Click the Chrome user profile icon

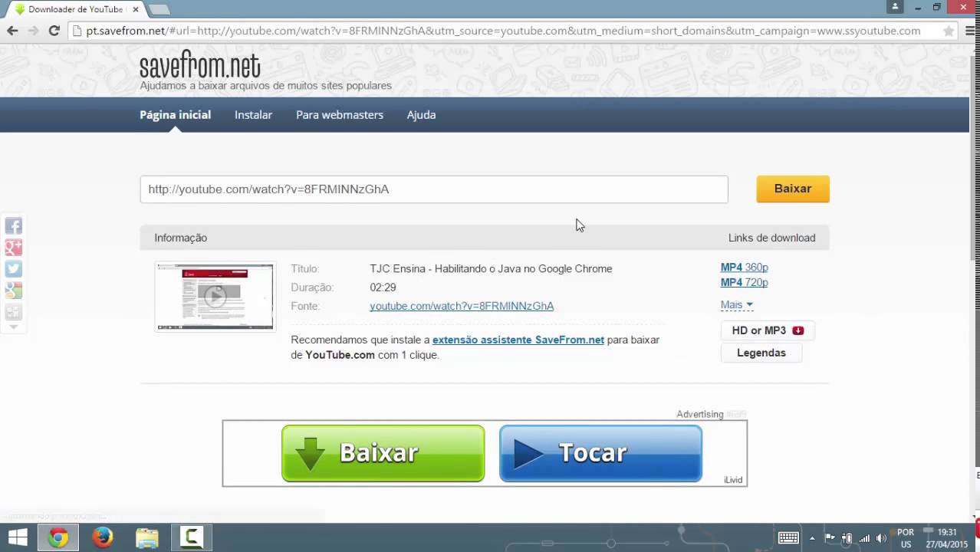click(x=895, y=7)
